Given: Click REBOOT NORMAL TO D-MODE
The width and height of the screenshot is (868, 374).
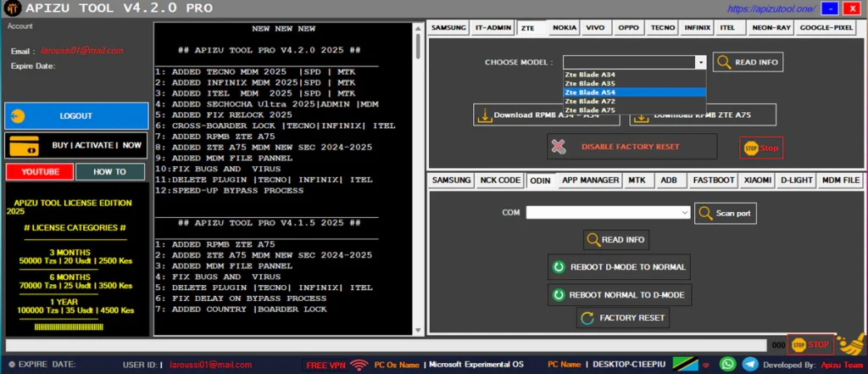Looking at the screenshot, I should pyautogui.click(x=620, y=295).
